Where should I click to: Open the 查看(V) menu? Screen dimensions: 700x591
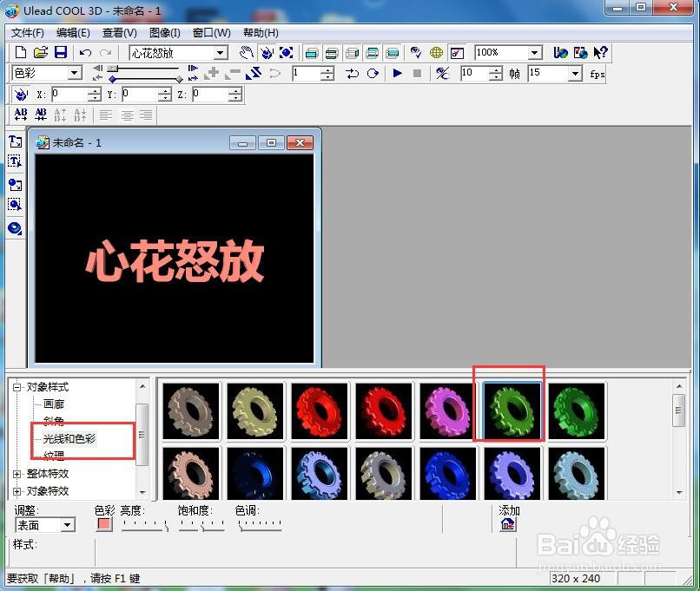[x=120, y=33]
